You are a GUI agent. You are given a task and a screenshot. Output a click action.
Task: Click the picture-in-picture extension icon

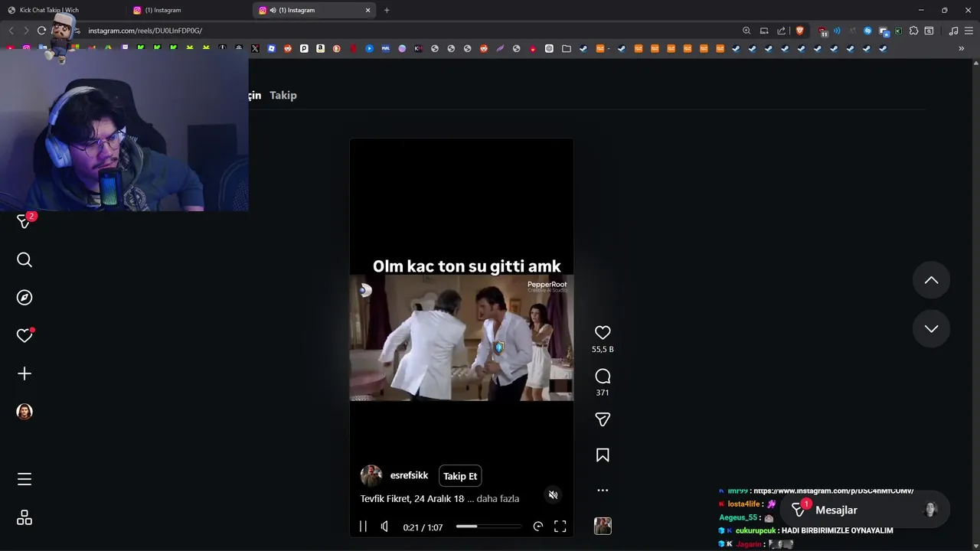[884, 31]
